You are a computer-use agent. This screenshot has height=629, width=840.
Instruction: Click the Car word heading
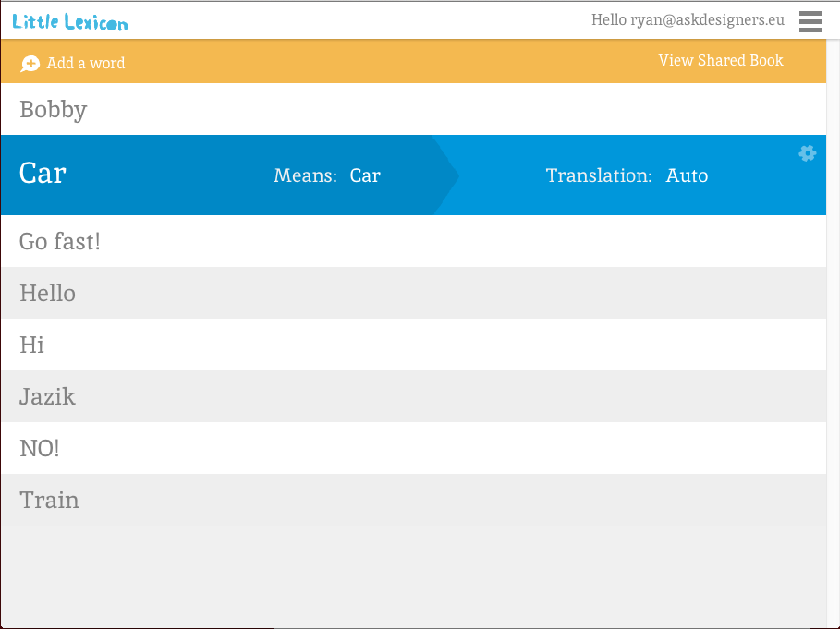(43, 174)
